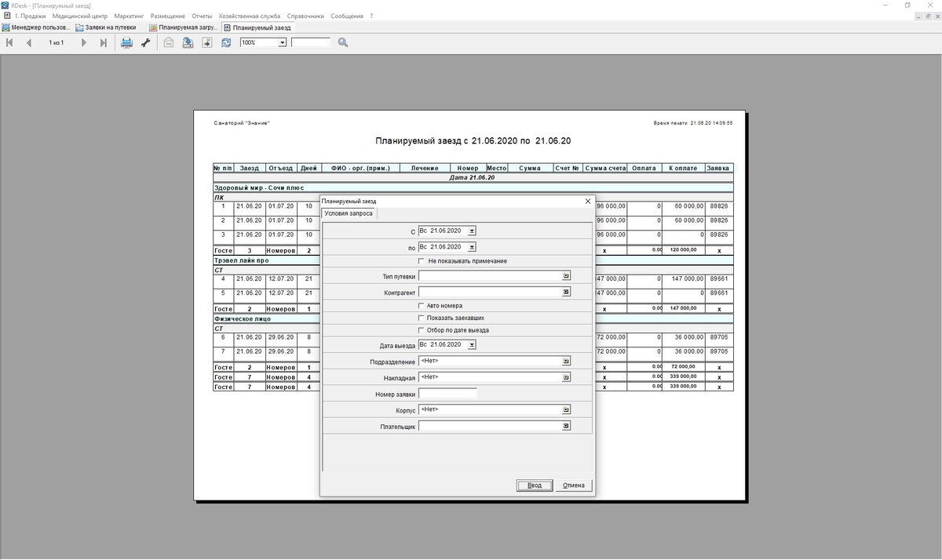Enable the 'Авто номера' checkbox
Viewport: 942px width, 560px height.
422,306
